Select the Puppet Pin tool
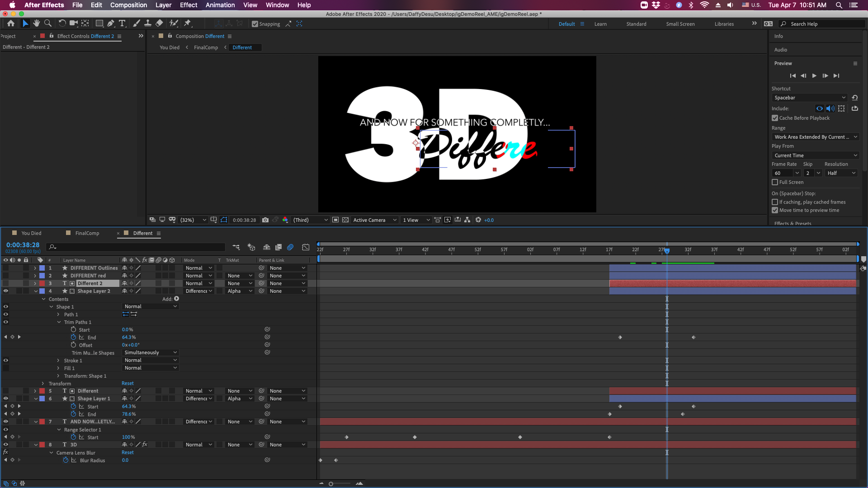 (188, 23)
